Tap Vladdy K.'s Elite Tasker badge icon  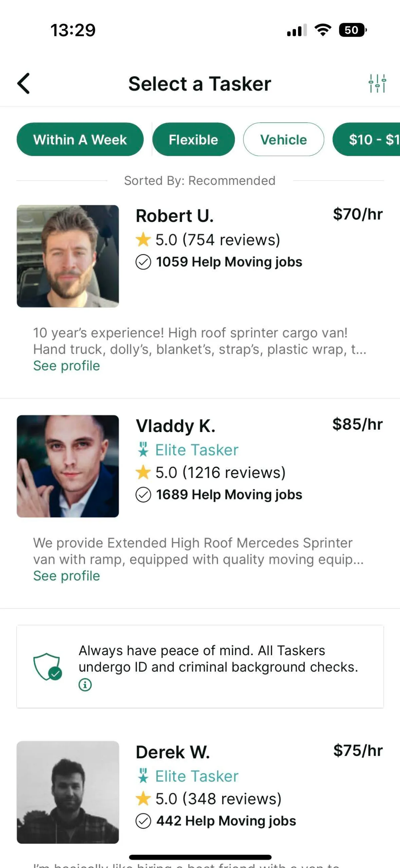(x=143, y=450)
